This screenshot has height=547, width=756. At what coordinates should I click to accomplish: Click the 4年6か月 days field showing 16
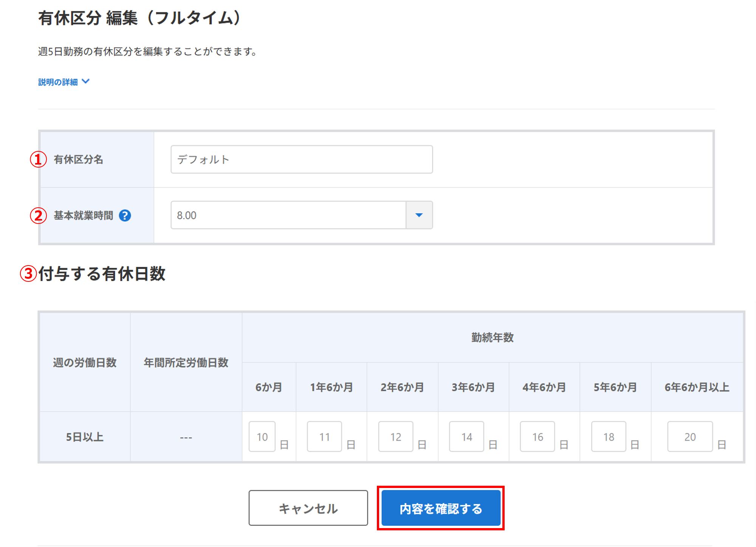pyautogui.click(x=537, y=437)
